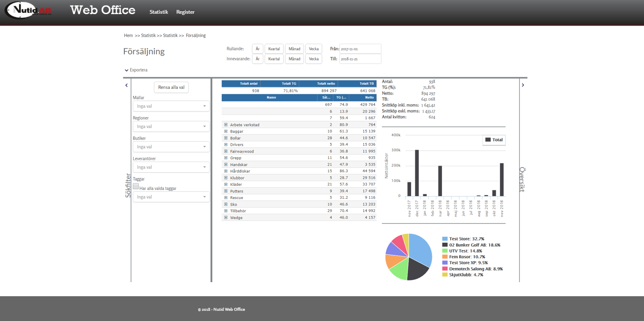
Task: Click the Rensa alla val button
Action: pos(171,87)
